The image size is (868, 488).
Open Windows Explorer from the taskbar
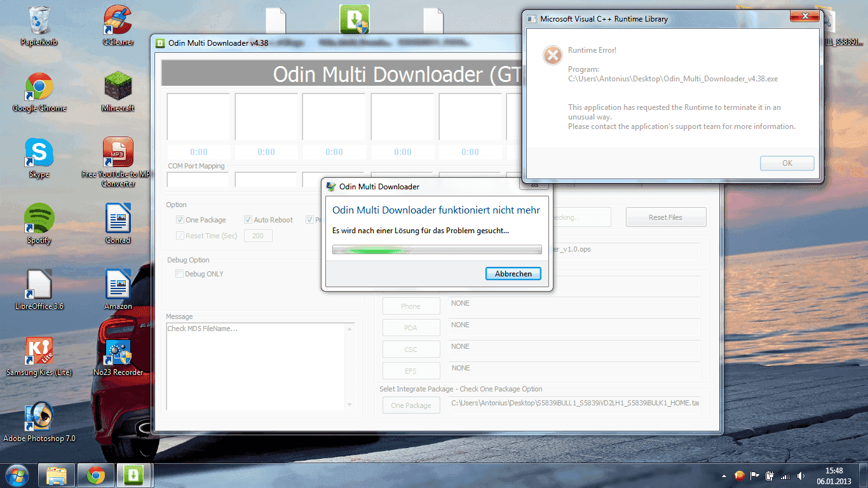click(57, 475)
